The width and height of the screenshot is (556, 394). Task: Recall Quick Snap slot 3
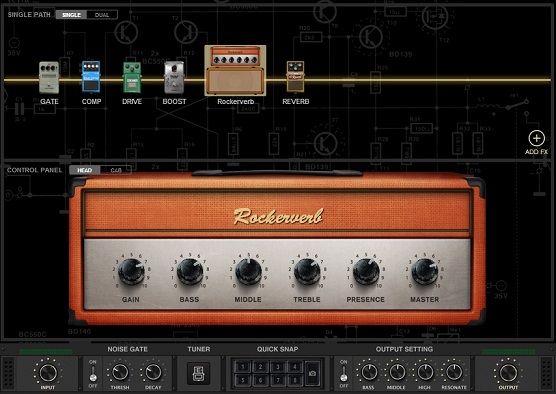278,367
